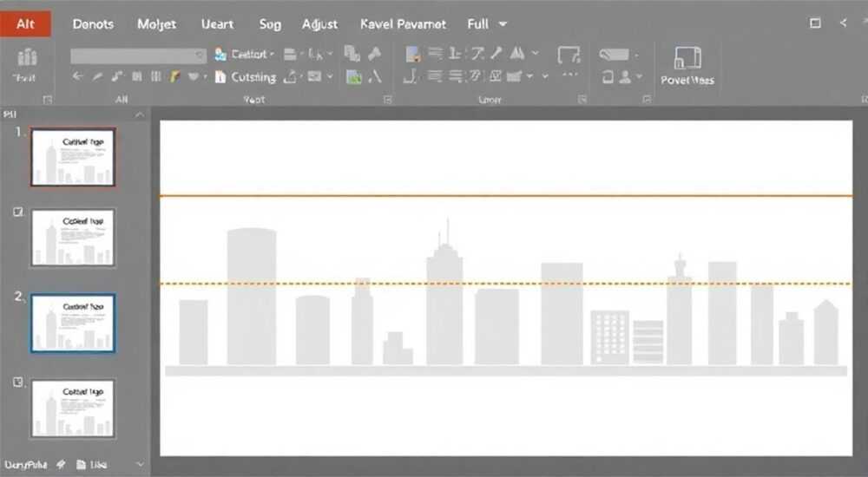Viewport: 868px width, 477px height.
Task: Open the red Alt tab
Action: (x=25, y=23)
